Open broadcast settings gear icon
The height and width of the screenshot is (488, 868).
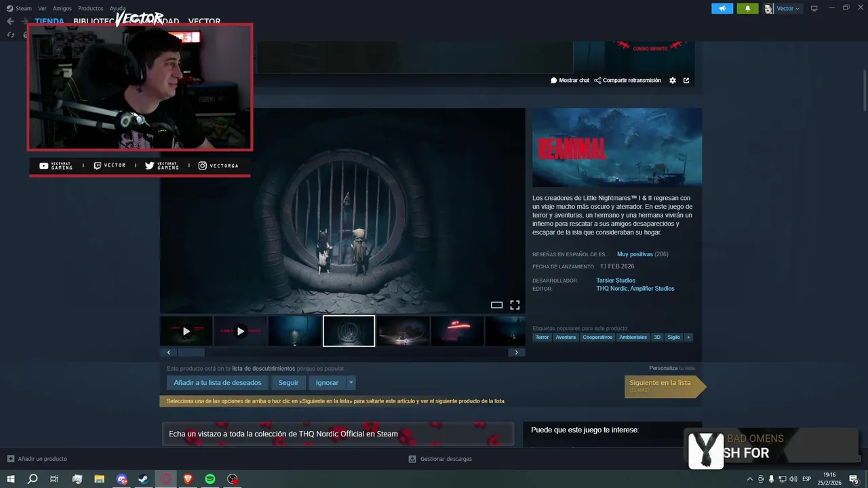tap(673, 80)
